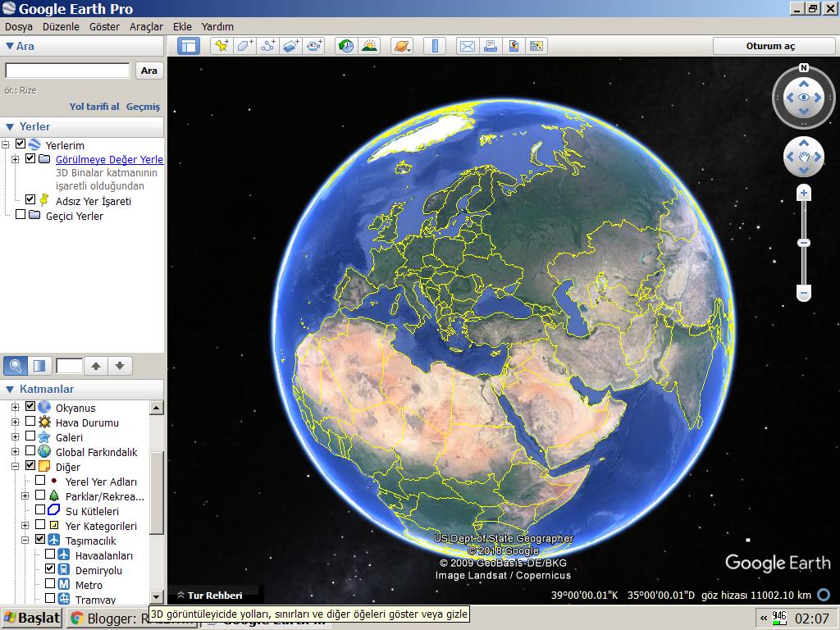
Task: Uncheck the Adsız Yer İşareti checkbox
Action: pyautogui.click(x=30, y=199)
